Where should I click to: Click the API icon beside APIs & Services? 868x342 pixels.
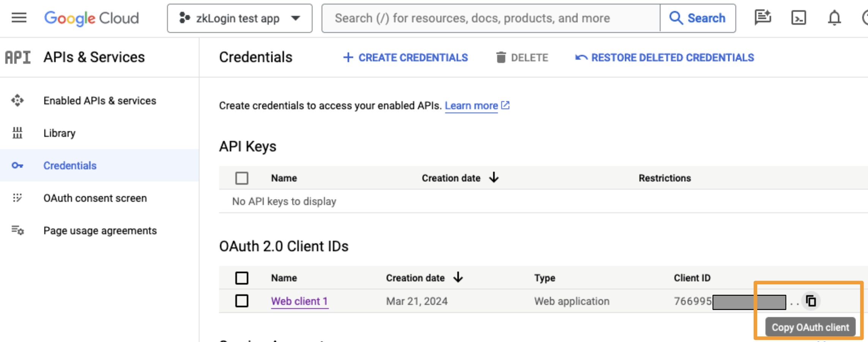tap(17, 57)
